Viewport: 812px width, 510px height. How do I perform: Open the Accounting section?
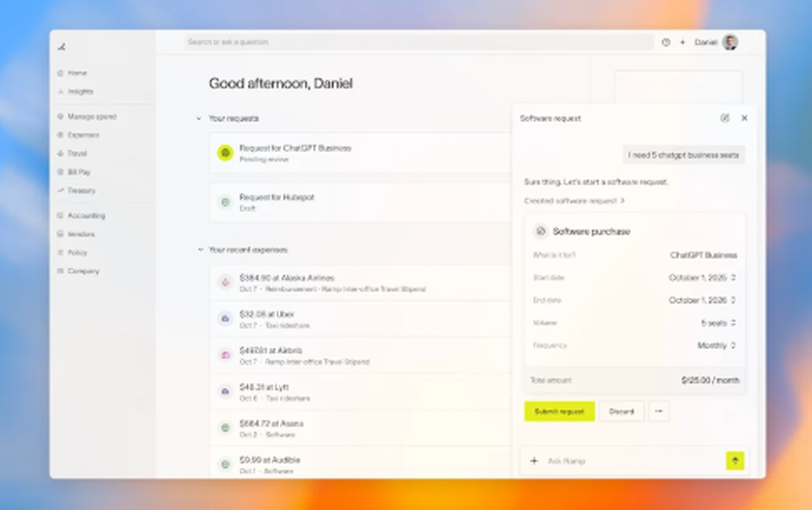[x=79, y=215]
